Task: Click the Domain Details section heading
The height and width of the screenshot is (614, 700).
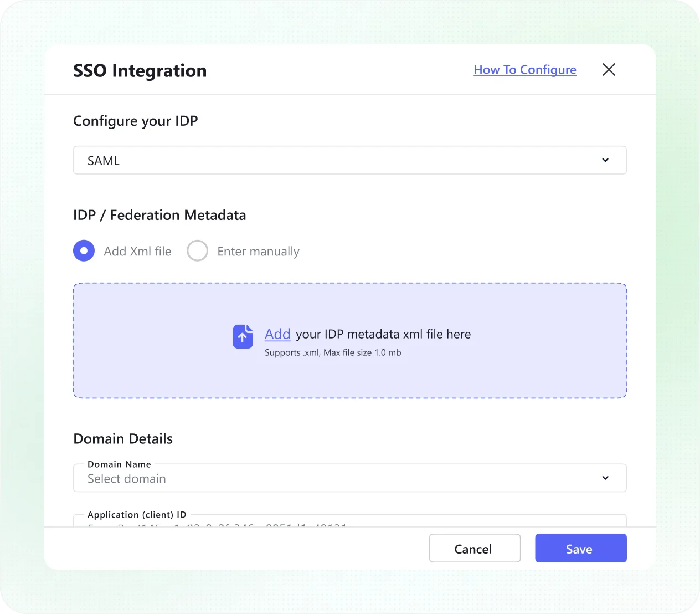Action: point(123,439)
